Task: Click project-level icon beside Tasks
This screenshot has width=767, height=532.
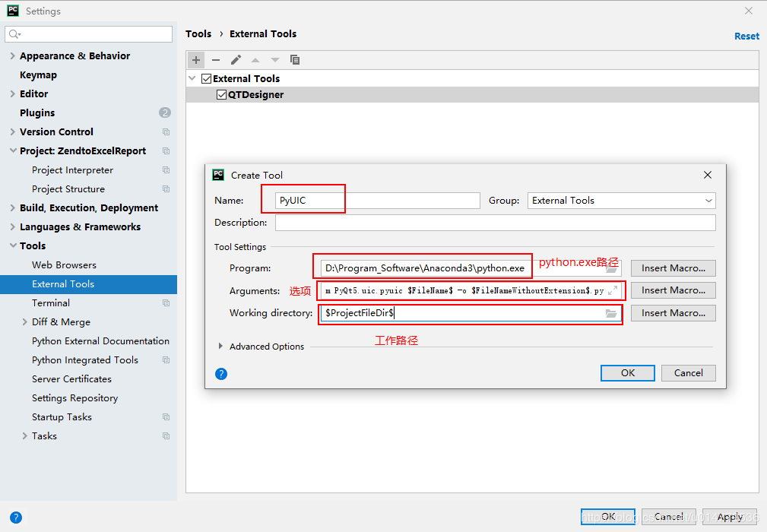Action: pos(166,436)
